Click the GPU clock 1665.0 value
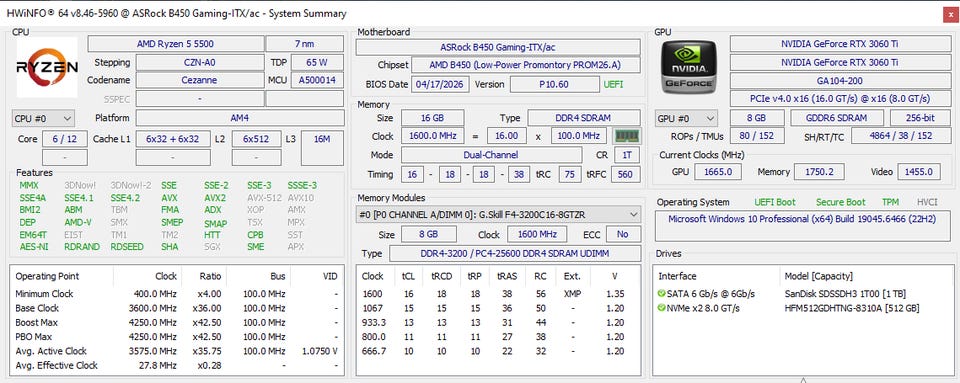Viewport: 960px width, 383px height. pos(718,172)
